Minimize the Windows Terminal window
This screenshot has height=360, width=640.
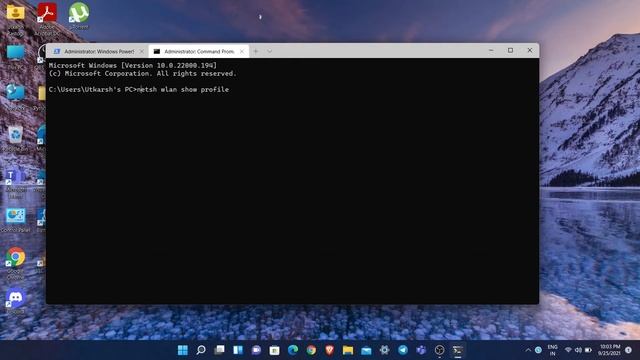pos(491,50)
